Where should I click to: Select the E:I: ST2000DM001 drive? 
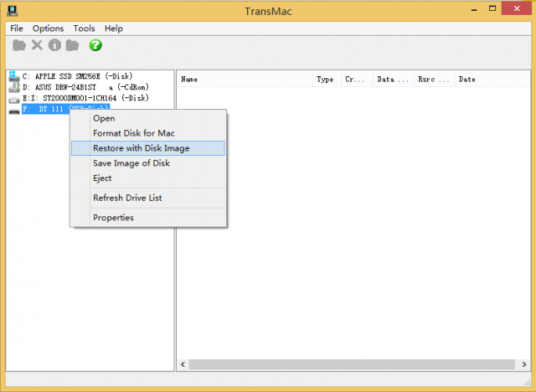click(x=85, y=98)
